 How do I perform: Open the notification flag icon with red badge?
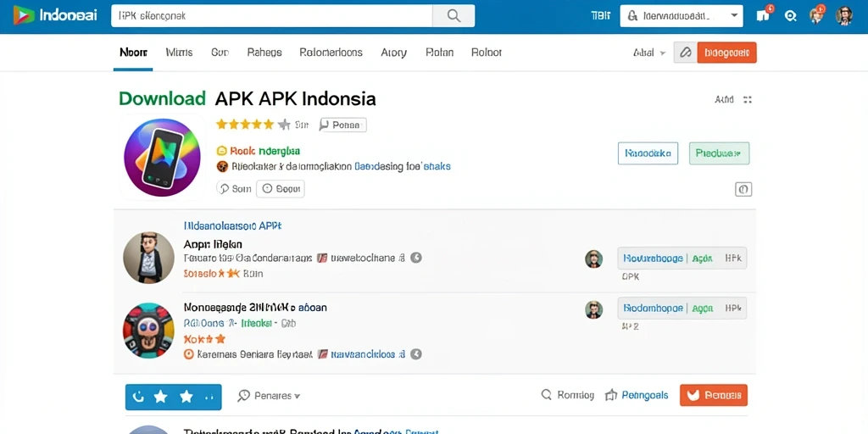(x=764, y=15)
